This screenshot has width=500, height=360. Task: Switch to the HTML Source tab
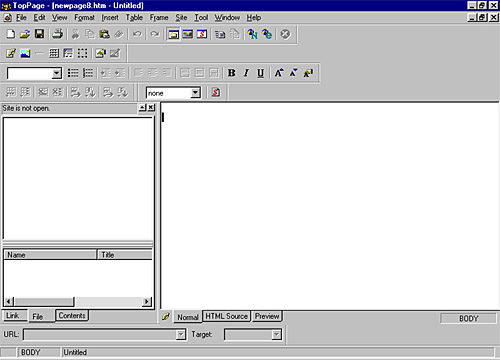tap(226, 316)
